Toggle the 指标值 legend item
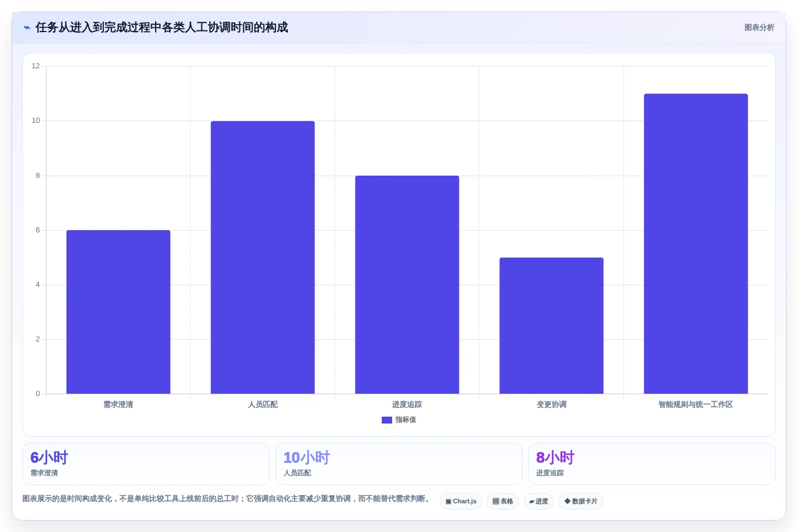This screenshot has height=532, width=798. [x=399, y=420]
